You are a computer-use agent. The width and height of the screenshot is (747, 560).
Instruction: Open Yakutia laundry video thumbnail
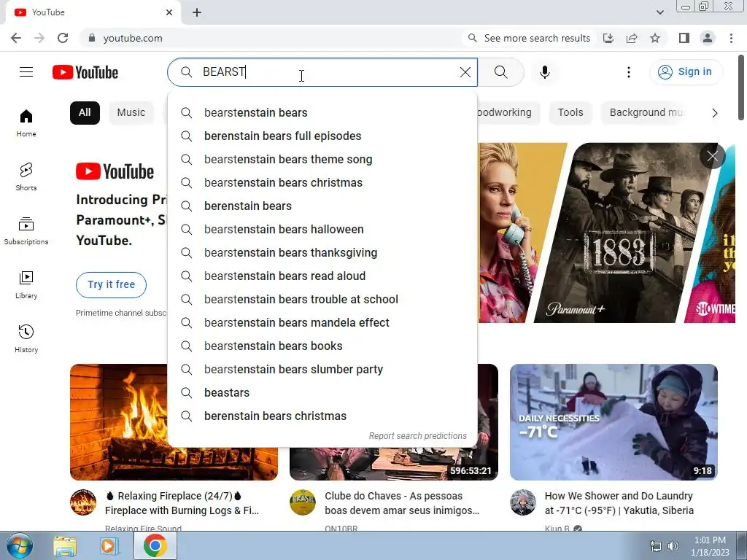(614, 422)
